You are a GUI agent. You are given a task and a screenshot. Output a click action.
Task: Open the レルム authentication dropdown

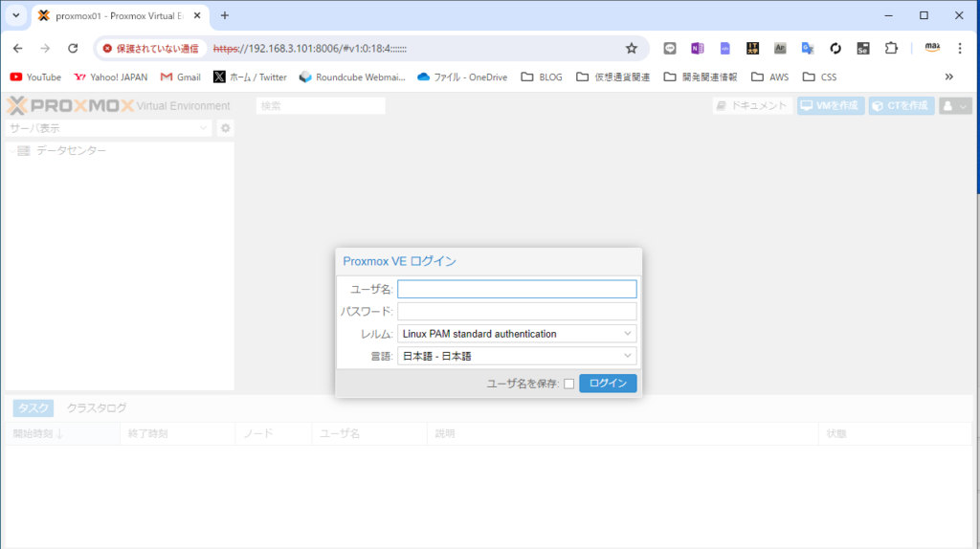coord(517,334)
